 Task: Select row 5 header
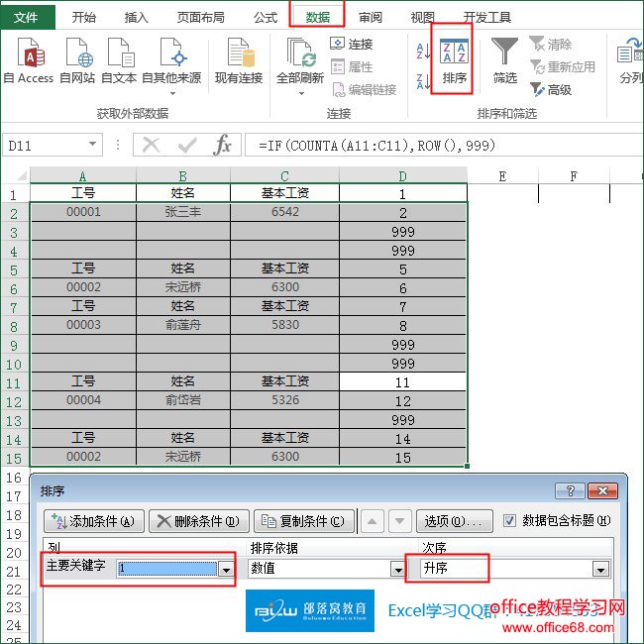coord(14,270)
